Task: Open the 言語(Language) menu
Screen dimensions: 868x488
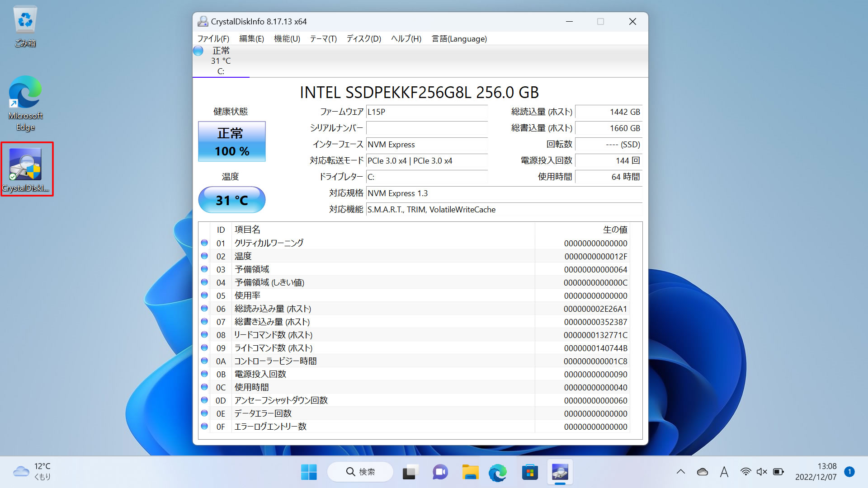Action: pos(459,39)
